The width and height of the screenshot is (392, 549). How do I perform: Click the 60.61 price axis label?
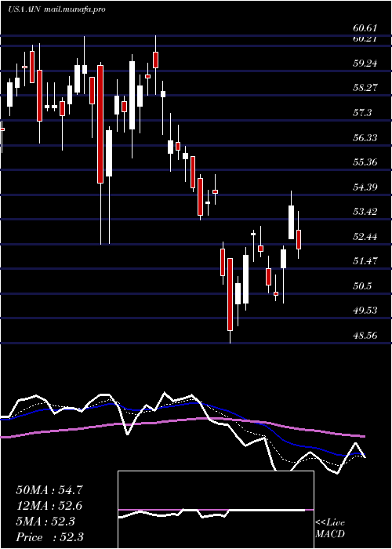[365, 28]
